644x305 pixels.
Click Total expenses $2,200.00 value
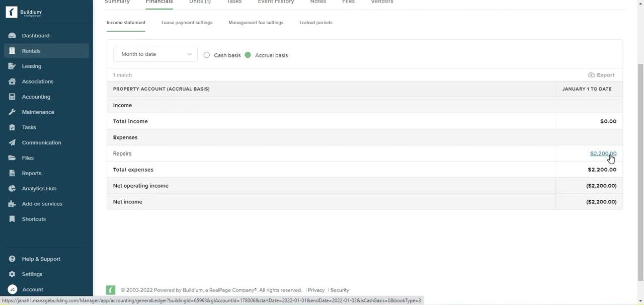(602, 170)
